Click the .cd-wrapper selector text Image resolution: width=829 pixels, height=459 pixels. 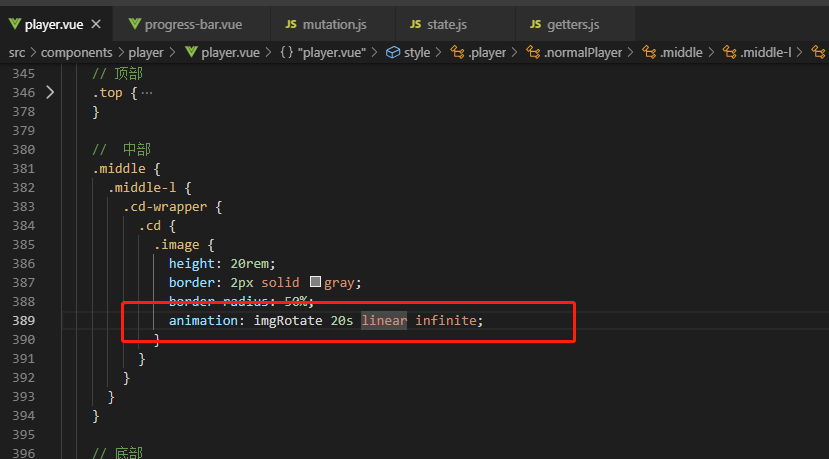pos(165,207)
